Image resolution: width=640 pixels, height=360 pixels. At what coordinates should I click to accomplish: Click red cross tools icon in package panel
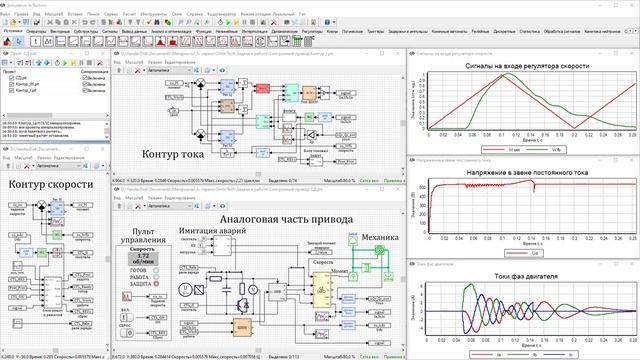tap(100, 63)
